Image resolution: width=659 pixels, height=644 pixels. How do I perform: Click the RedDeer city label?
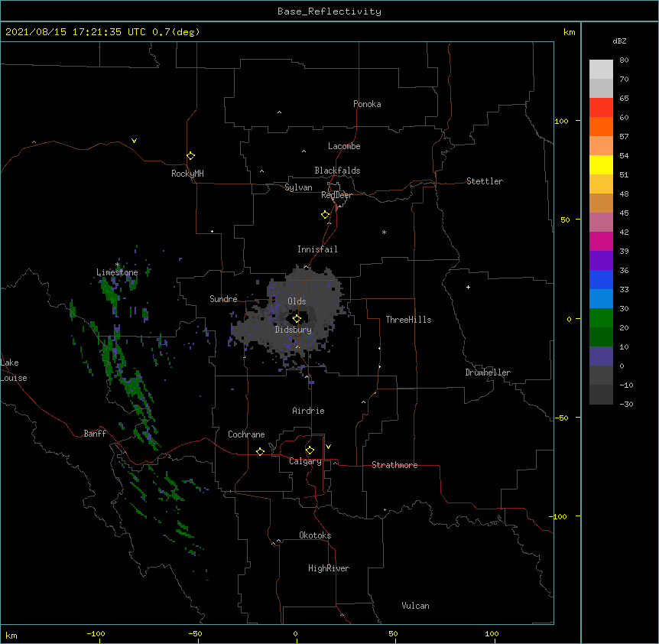tap(336, 195)
